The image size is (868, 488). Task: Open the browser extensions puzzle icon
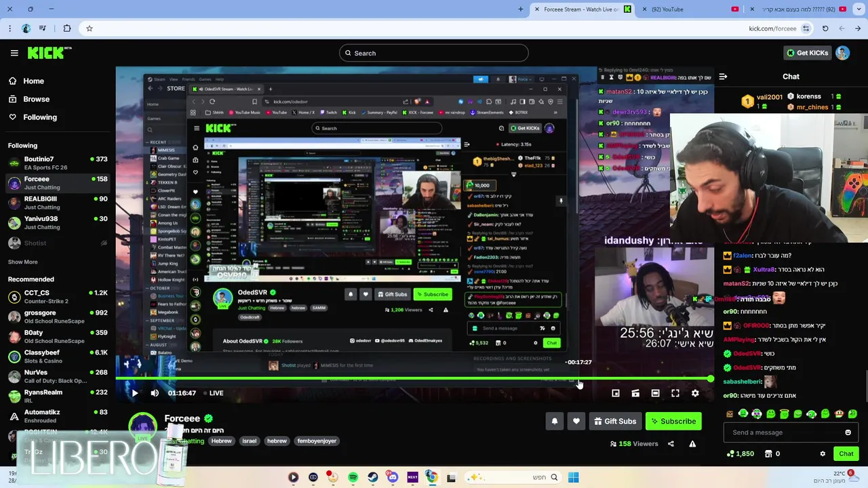click(x=66, y=28)
